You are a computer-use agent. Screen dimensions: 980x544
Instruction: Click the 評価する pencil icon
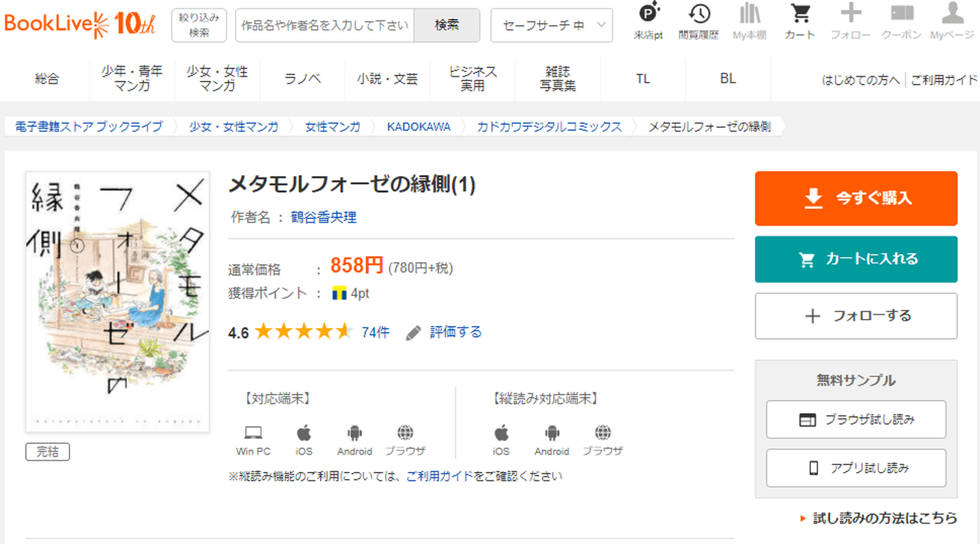[413, 332]
